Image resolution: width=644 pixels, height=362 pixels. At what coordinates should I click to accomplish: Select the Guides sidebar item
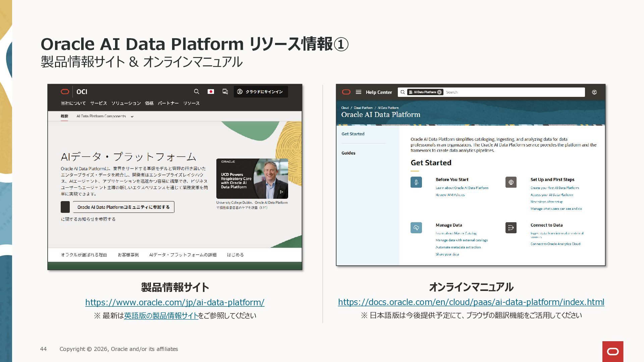pyautogui.click(x=348, y=153)
